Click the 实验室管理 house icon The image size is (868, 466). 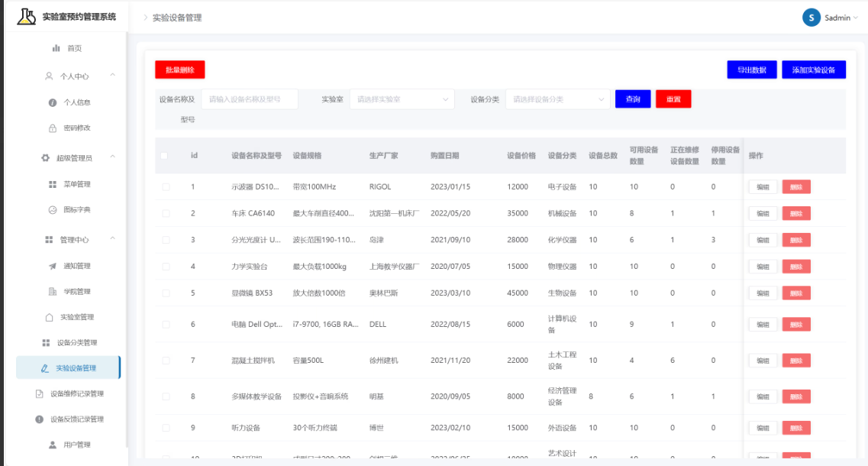(50, 317)
